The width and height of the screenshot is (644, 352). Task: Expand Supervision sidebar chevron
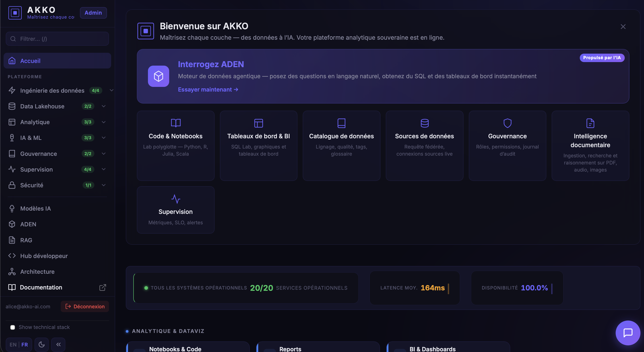click(x=103, y=169)
